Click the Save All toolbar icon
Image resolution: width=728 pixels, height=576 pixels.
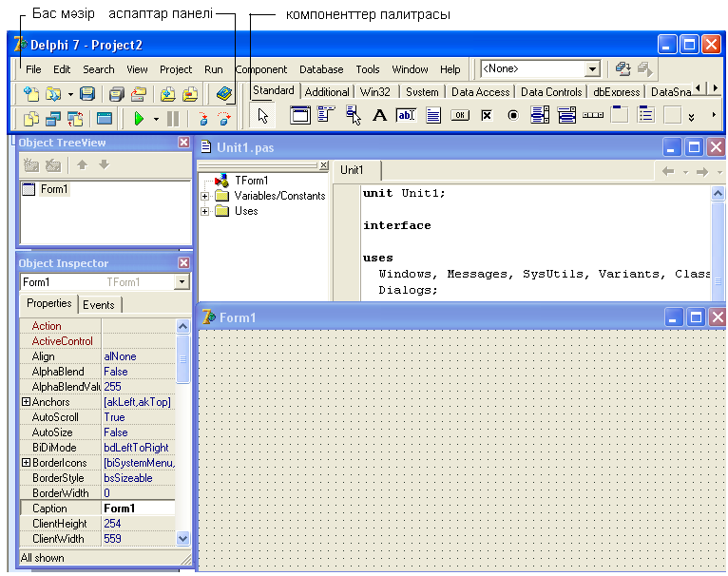coord(117,94)
